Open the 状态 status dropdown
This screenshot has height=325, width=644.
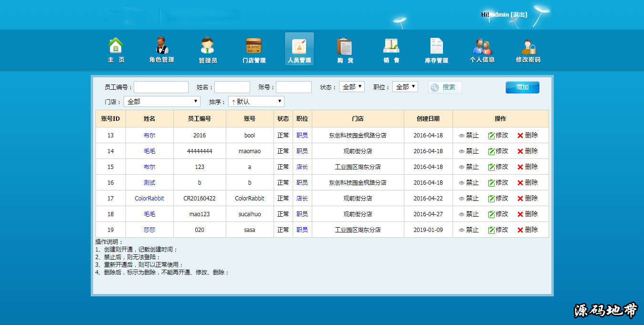pyautogui.click(x=352, y=87)
